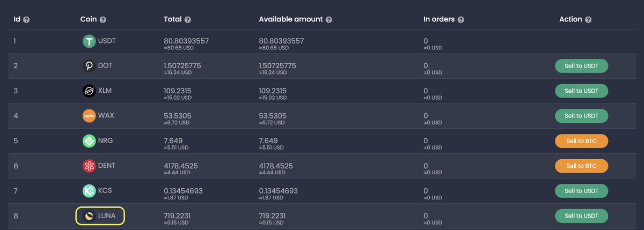Sell KCS to USDT
Image resolution: width=644 pixels, height=230 pixels.
581,191
